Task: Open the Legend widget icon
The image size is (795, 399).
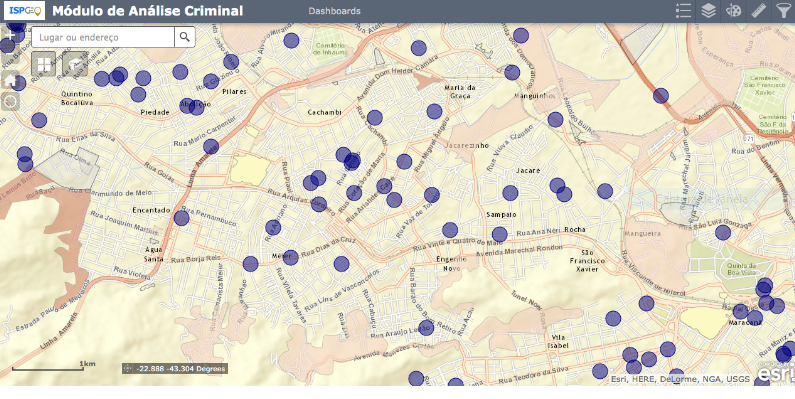Action: click(683, 11)
